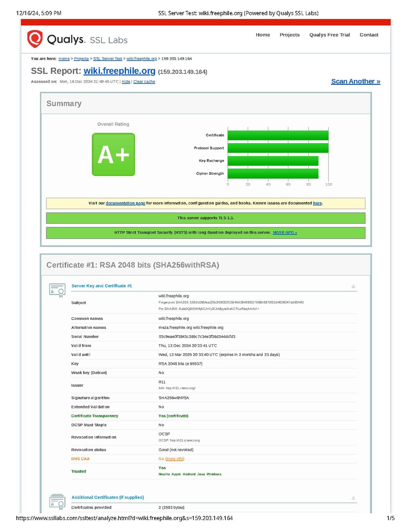
Task: Click the certificate icon beside Additional Certificates
Action: point(57,502)
